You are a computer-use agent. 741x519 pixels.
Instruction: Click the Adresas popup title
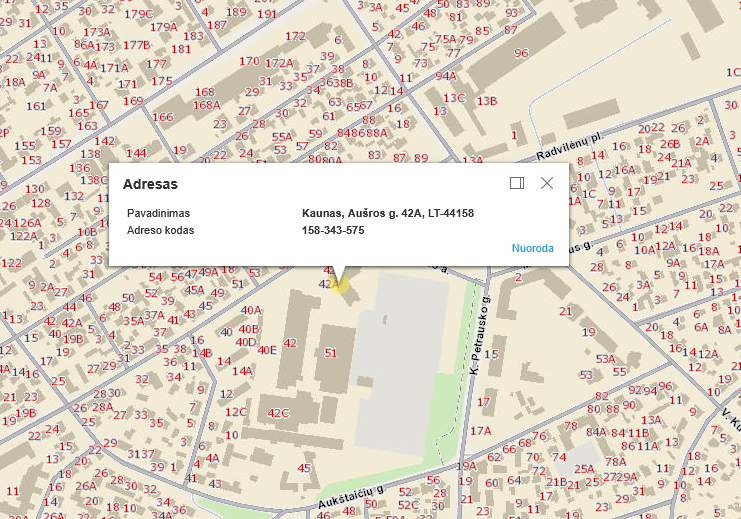(x=150, y=184)
